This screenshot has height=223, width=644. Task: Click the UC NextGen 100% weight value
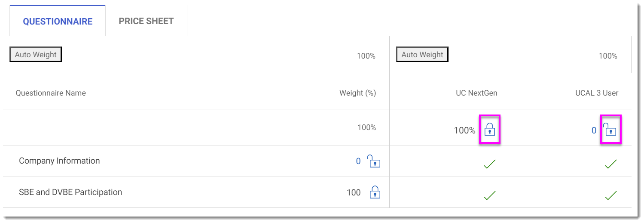(x=464, y=130)
